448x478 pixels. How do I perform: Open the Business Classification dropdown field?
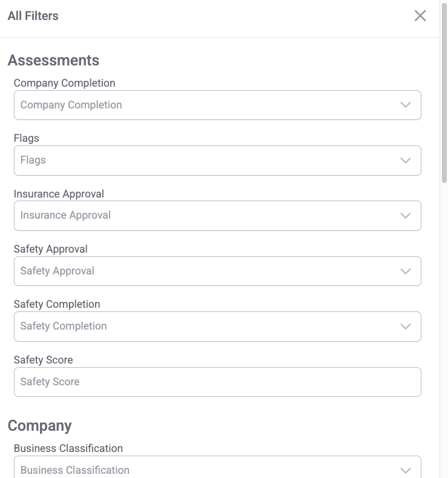[206, 470]
